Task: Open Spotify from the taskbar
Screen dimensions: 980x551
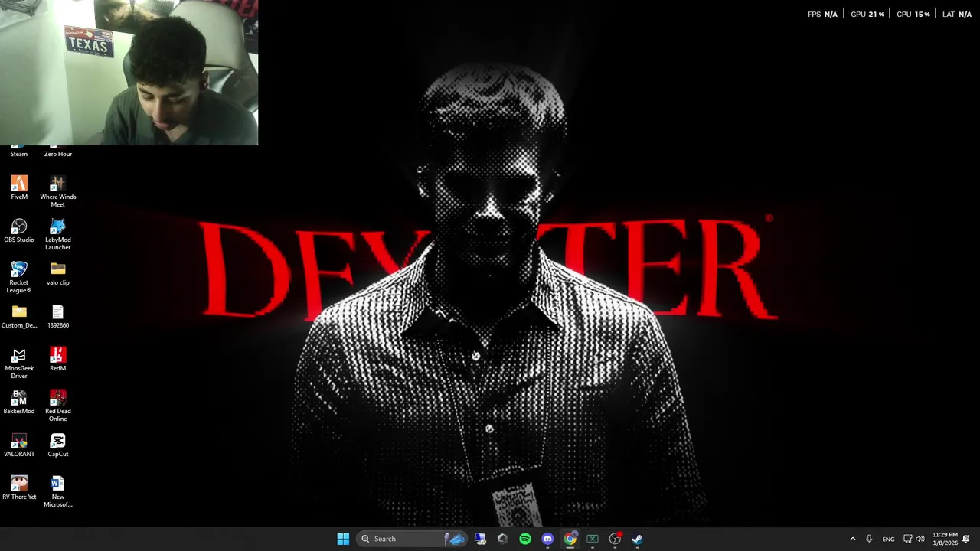Action: point(525,539)
